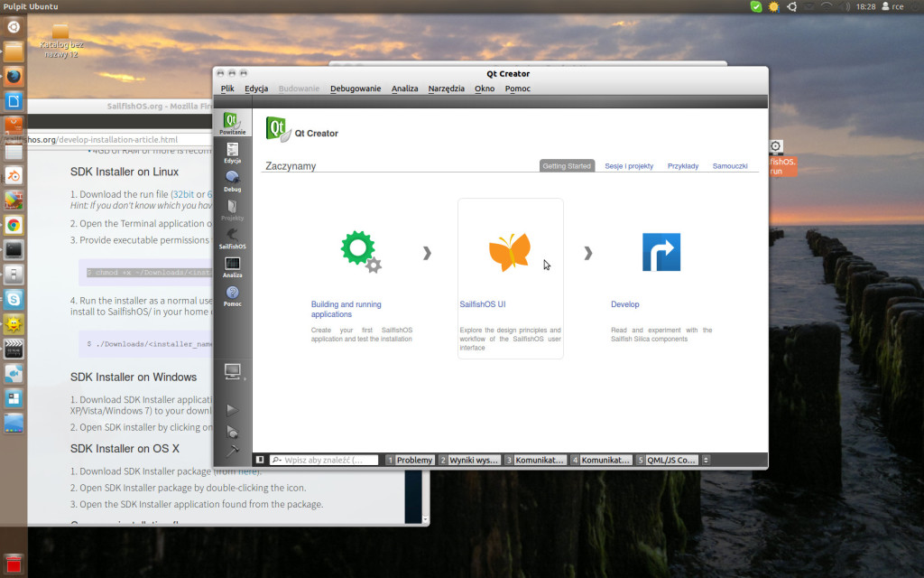The image size is (924, 578).
Task: Expand the output panes selector arrows
Action: click(706, 460)
